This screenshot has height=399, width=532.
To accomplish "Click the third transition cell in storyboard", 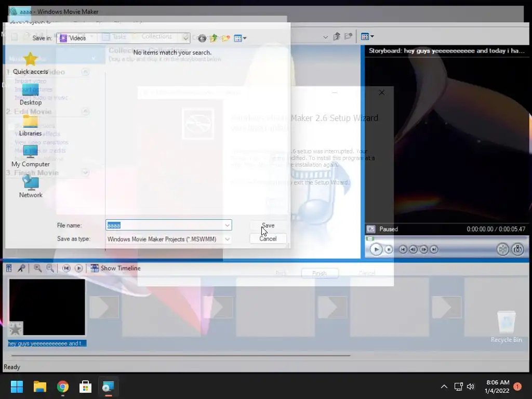I will (332, 307).
